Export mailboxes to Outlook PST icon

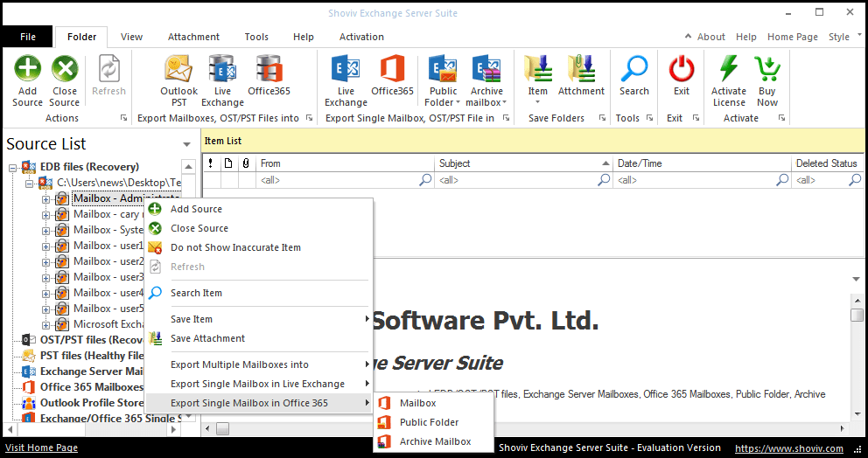(x=178, y=68)
